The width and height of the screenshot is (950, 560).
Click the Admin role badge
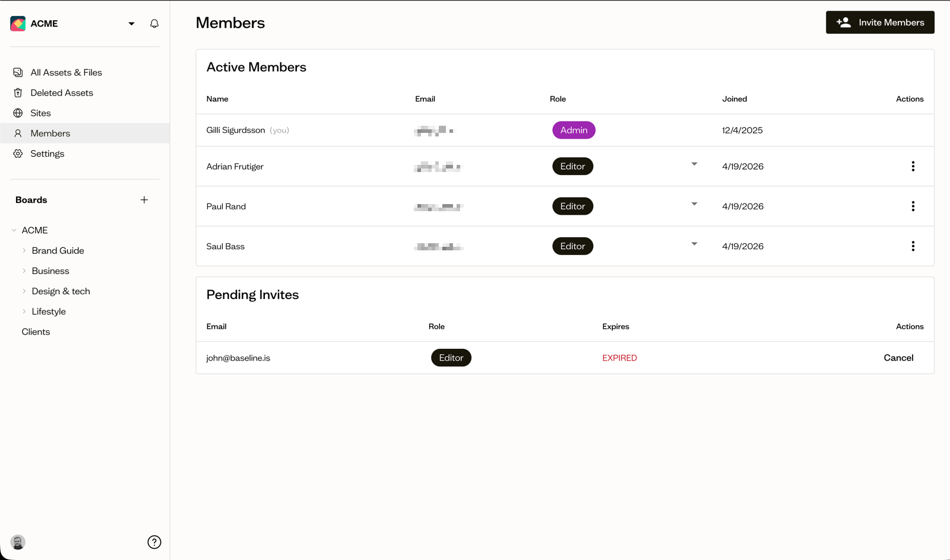tap(574, 131)
